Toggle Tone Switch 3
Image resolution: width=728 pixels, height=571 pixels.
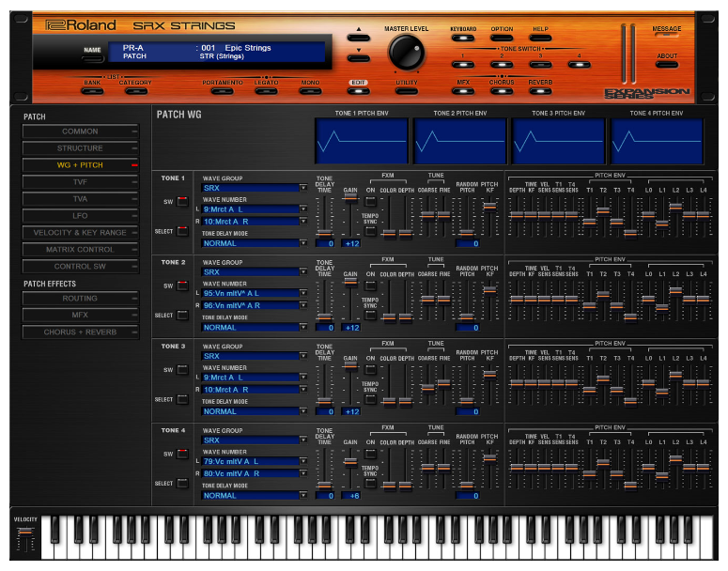(x=540, y=65)
